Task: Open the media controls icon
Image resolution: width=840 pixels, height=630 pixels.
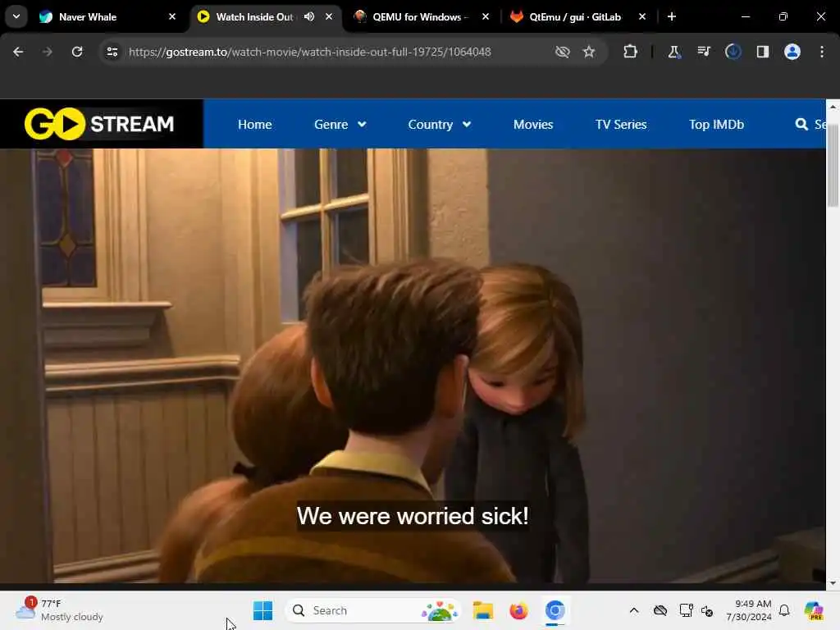Action: (x=703, y=52)
